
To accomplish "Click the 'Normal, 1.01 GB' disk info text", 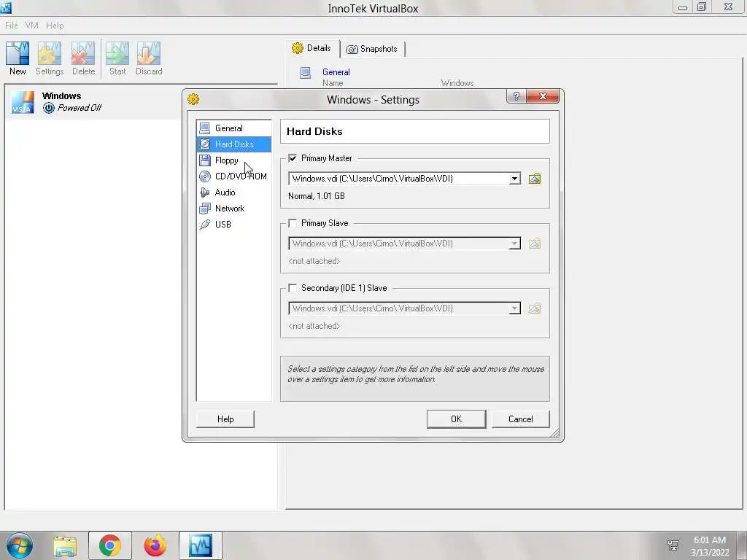I will [x=317, y=195].
